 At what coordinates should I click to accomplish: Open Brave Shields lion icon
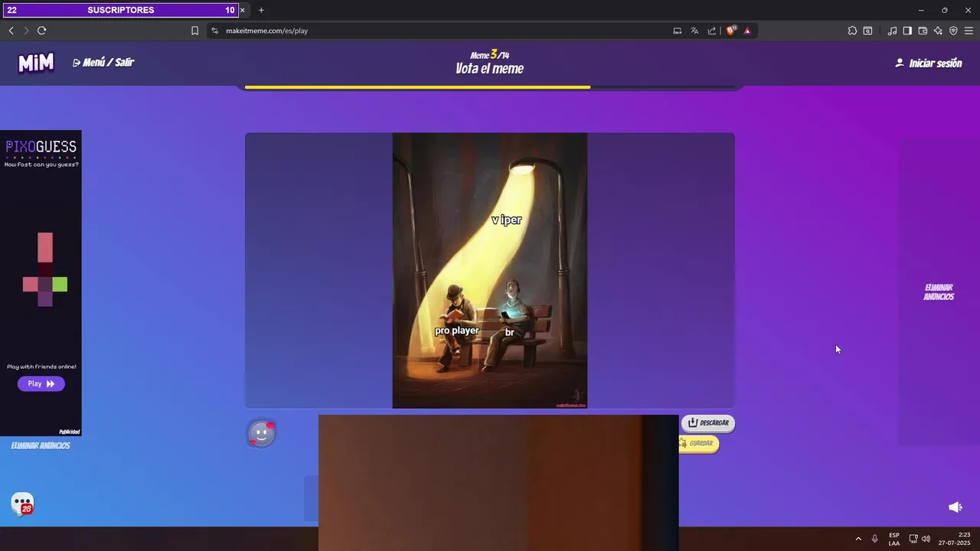(730, 31)
